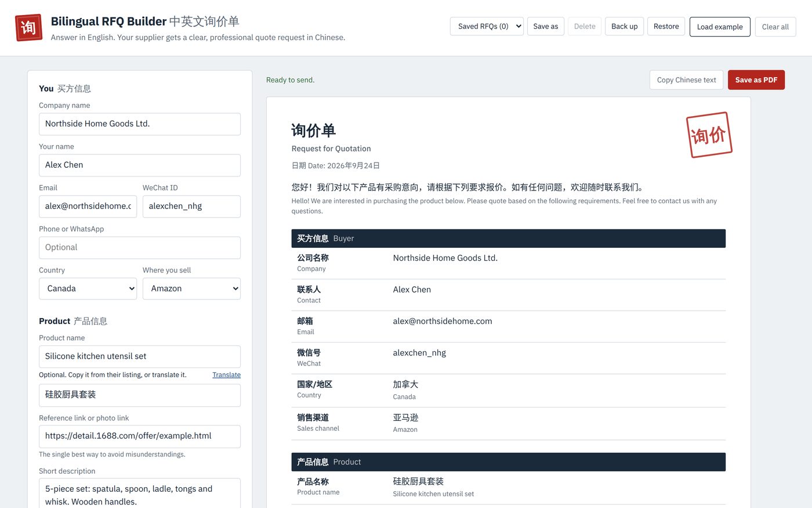The height and width of the screenshot is (508, 812).
Task: Click into the WeChat ID field
Action: pyautogui.click(x=191, y=207)
